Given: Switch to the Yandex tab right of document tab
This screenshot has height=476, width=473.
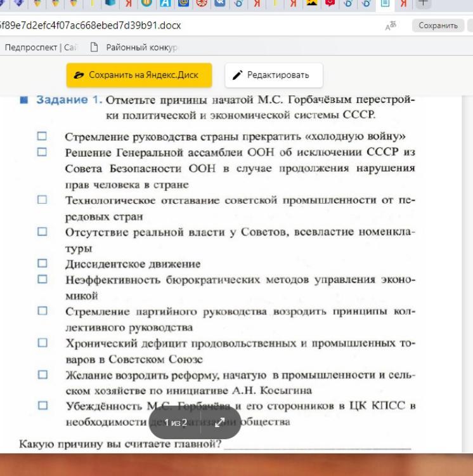Looking at the screenshot, I should (x=403, y=4).
